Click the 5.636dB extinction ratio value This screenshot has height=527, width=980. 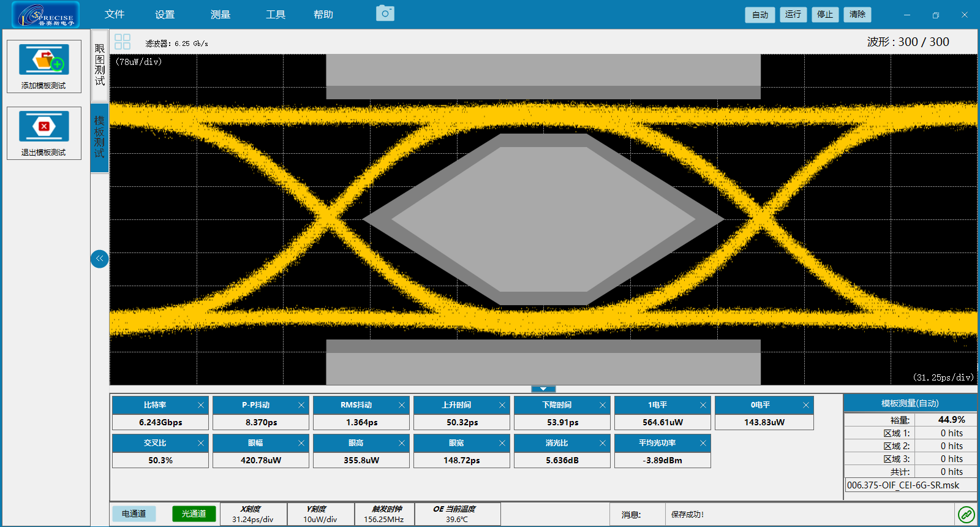click(562, 460)
